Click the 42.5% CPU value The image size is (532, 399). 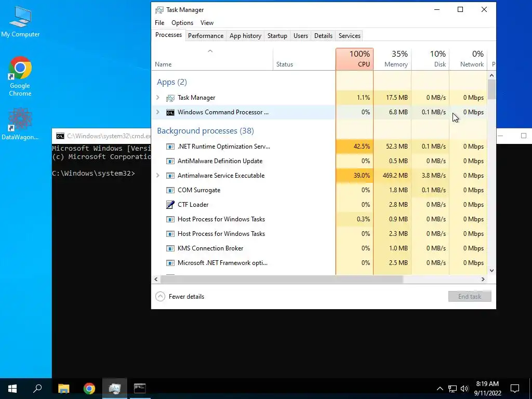[362, 147]
